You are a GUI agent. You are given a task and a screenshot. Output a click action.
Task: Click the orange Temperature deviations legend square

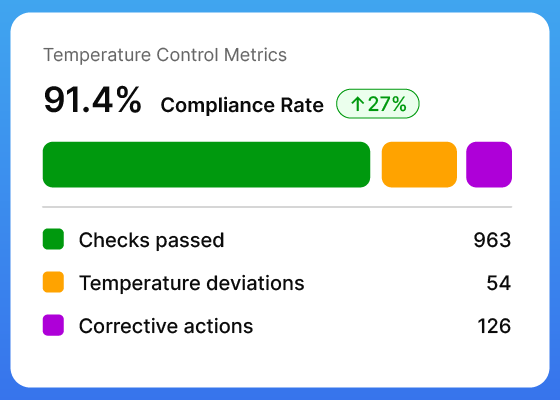click(x=53, y=282)
